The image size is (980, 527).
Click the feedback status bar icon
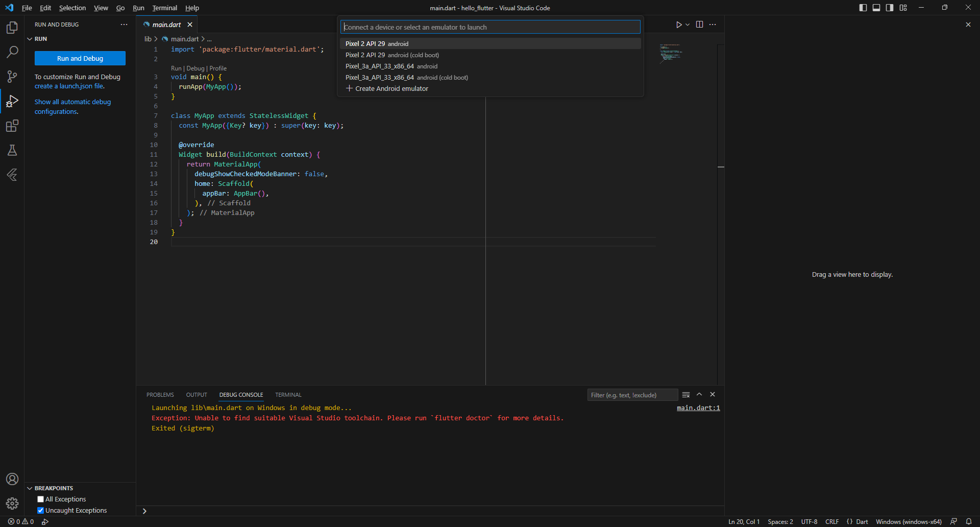point(953,522)
